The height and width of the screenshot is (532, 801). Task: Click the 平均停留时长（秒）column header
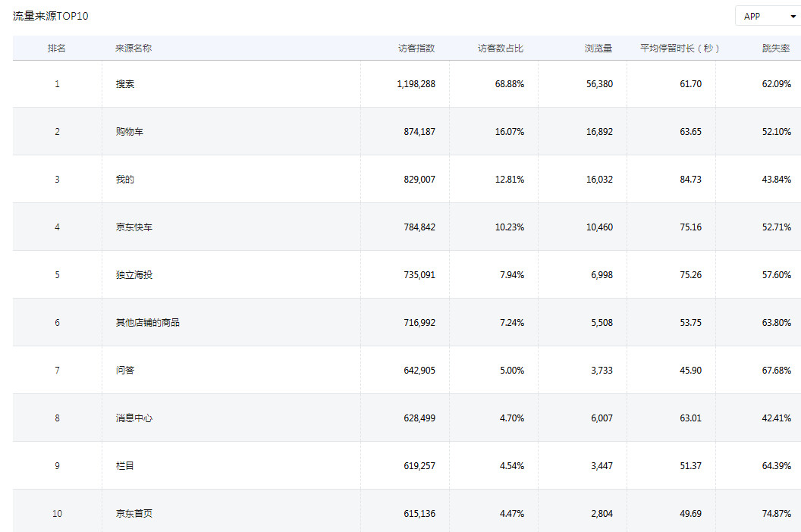pyautogui.click(x=680, y=48)
